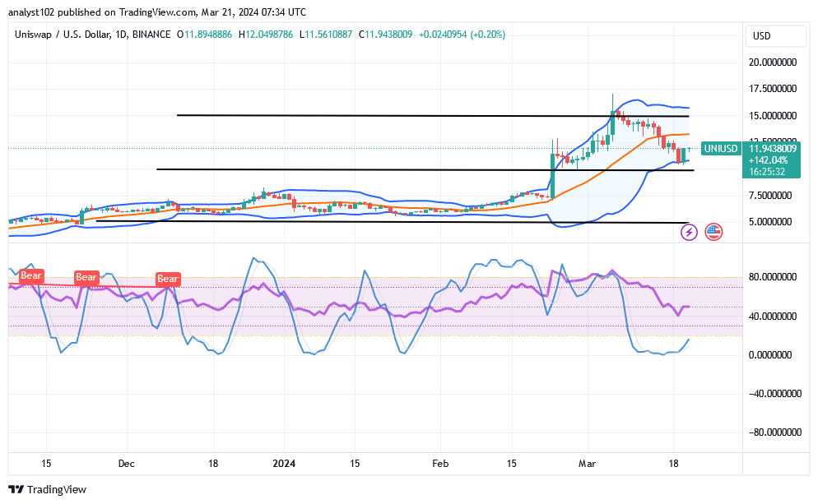Open the USD currency selector

(x=776, y=36)
